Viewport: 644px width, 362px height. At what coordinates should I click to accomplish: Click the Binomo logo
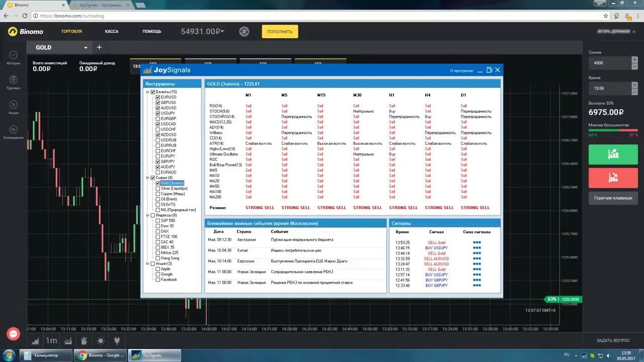[26, 31]
